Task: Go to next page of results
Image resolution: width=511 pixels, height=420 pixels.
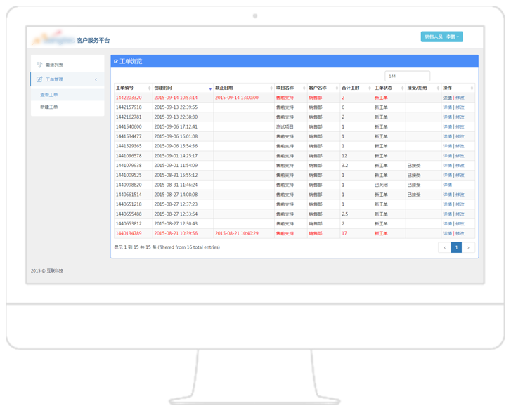Action: (x=468, y=247)
